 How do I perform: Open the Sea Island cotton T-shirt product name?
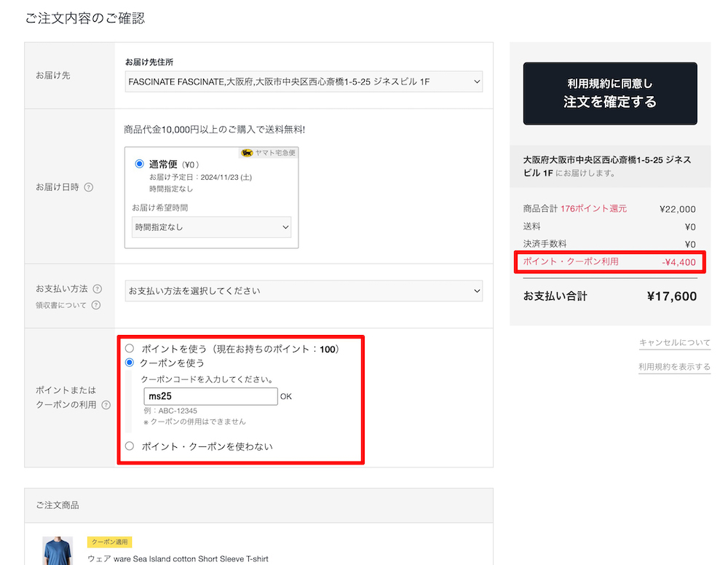[x=178, y=559]
